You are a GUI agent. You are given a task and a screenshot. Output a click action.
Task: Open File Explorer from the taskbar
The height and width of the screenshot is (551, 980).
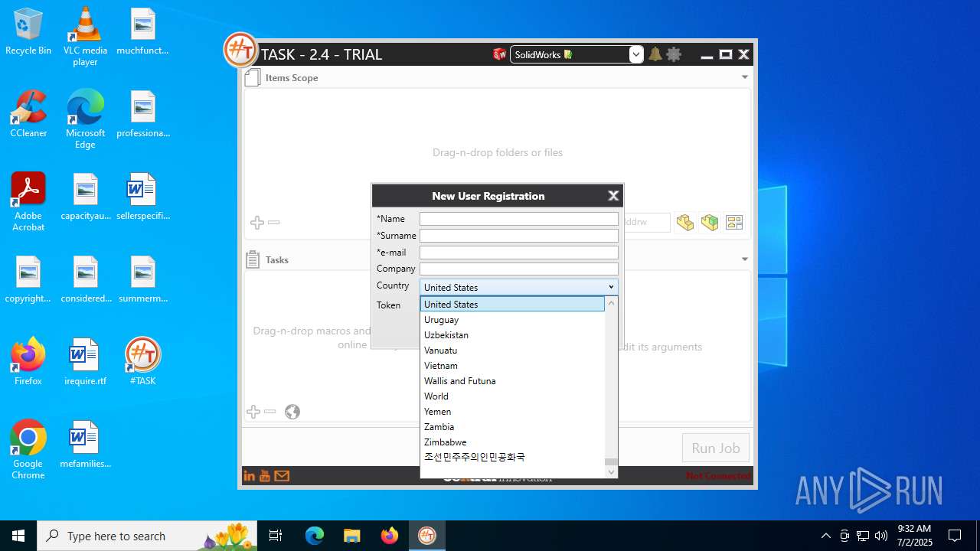(351, 536)
